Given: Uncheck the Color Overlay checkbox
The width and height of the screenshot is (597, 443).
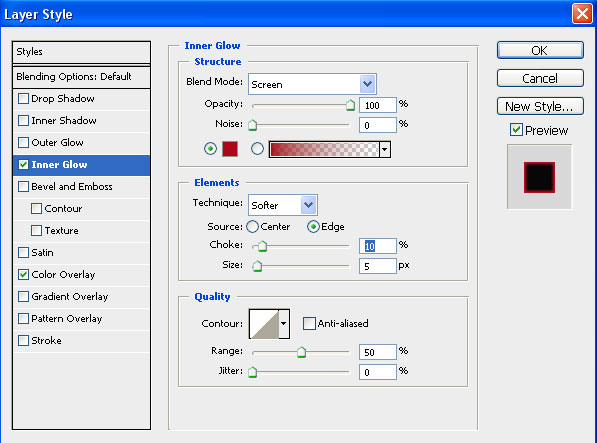Looking at the screenshot, I should [24, 274].
